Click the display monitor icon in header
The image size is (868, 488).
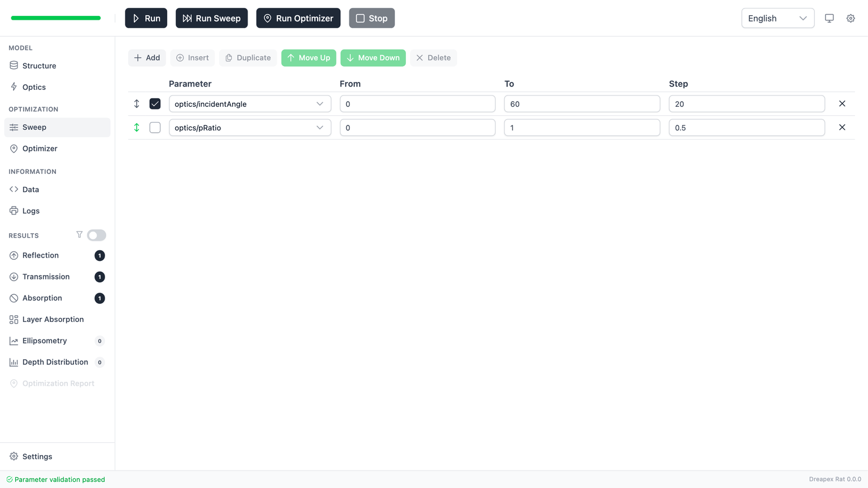click(829, 18)
